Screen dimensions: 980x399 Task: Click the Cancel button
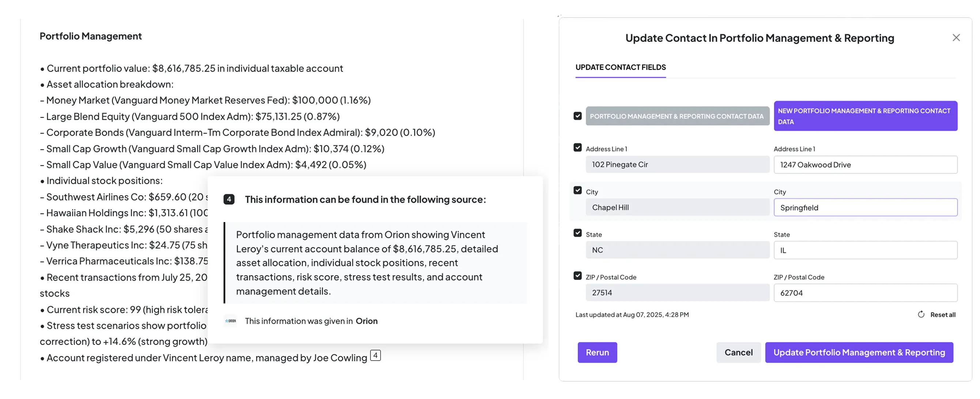coord(738,352)
